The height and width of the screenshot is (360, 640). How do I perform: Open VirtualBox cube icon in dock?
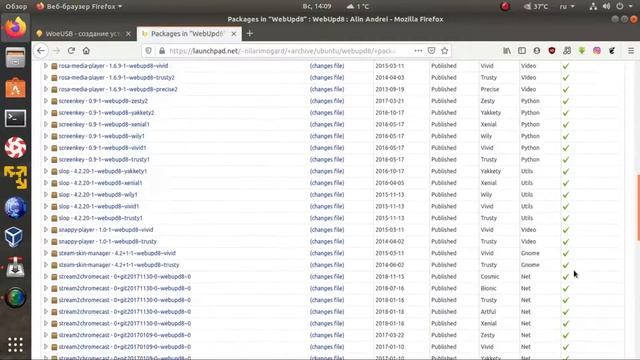pos(14,237)
